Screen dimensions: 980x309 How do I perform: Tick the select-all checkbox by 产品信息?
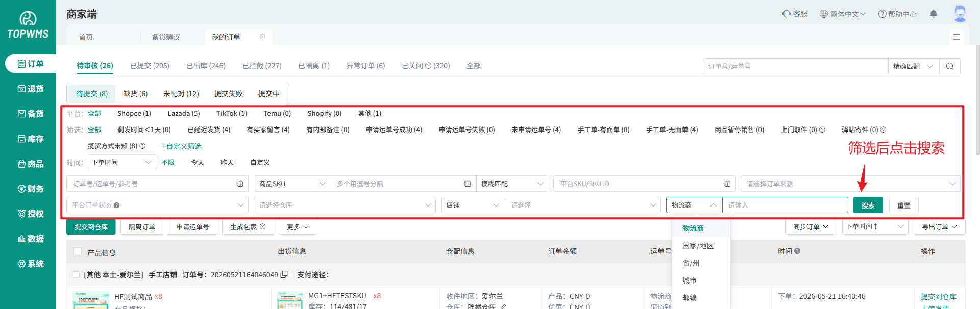coord(78,251)
